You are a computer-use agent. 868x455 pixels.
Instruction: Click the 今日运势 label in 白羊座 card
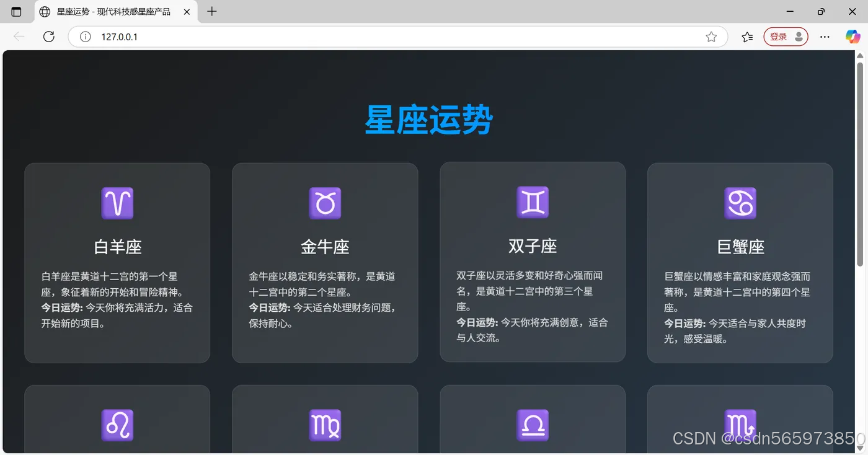(62, 307)
